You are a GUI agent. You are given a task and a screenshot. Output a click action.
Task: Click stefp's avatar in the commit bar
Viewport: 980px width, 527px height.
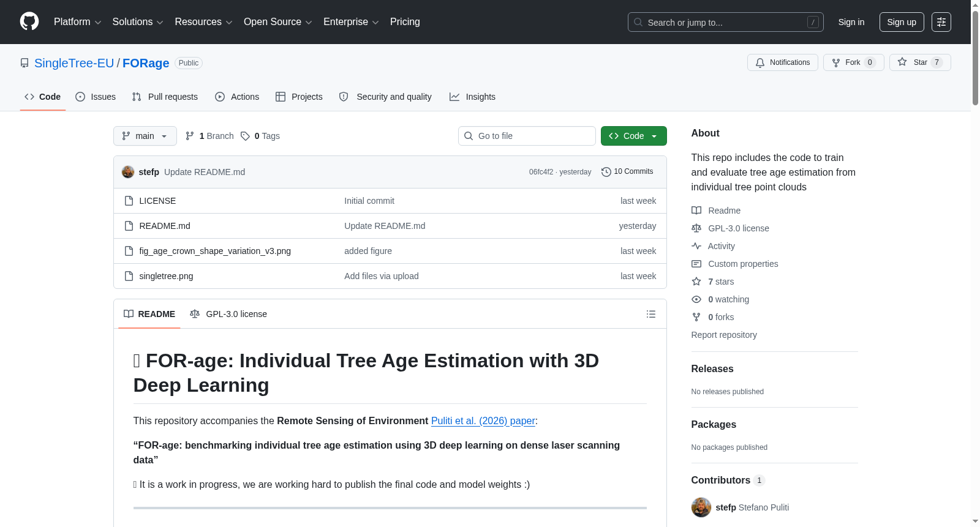pyautogui.click(x=128, y=172)
